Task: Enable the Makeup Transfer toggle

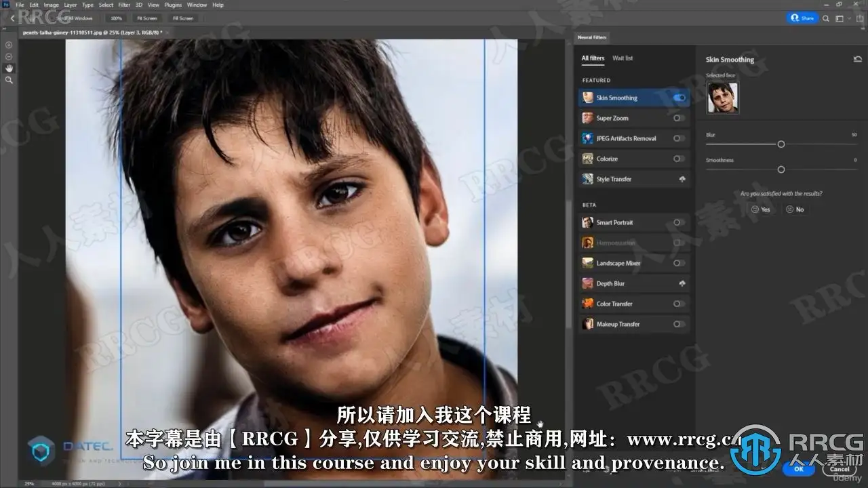Action: click(x=679, y=324)
